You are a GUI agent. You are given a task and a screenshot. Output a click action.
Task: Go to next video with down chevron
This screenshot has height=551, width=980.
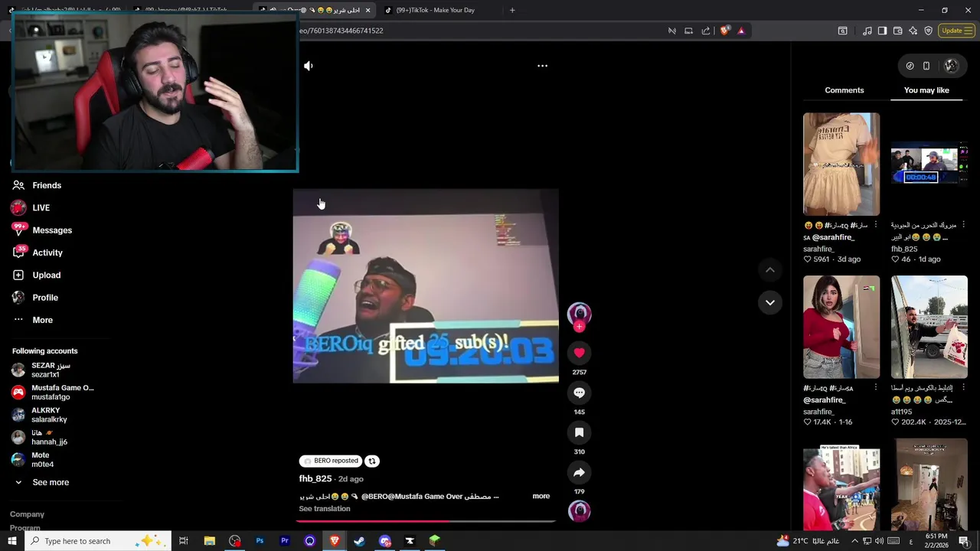[770, 302]
